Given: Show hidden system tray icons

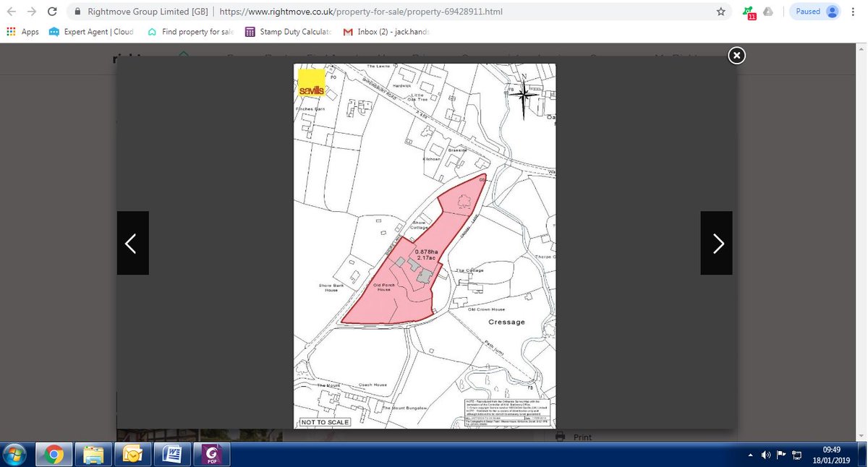Looking at the screenshot, I should tap(751, 455).
